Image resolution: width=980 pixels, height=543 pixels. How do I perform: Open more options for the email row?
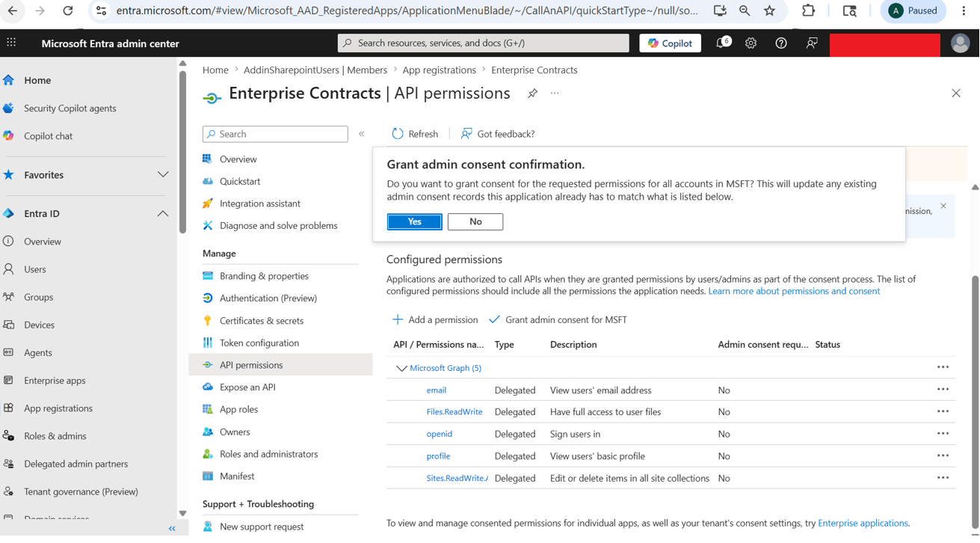pos(943,389)
